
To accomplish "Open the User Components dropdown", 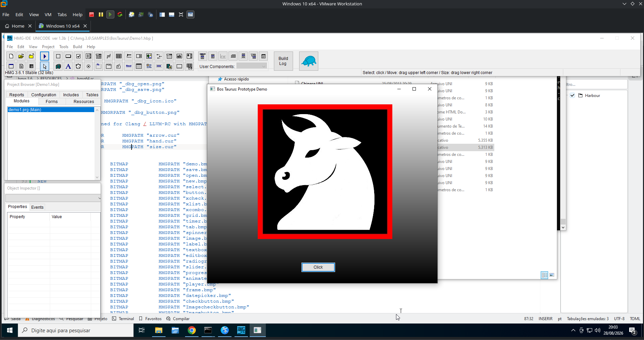I will coord(252,66).
